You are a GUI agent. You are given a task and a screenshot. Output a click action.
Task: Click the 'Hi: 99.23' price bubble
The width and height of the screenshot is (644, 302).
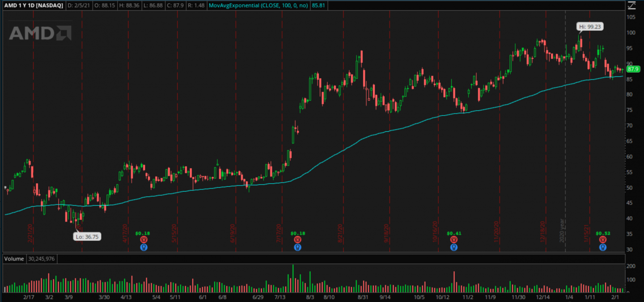[590, 27]
